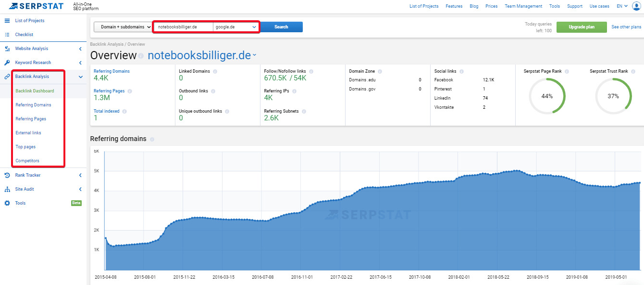Expand the Keyword Research section chevron
Screen dimensions: 644x285
pos(80,63)
